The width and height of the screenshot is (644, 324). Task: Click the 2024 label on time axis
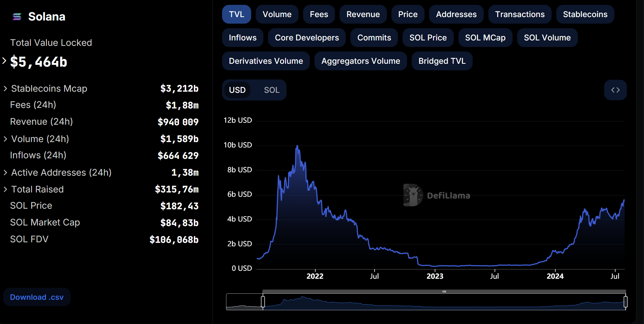(555, 276)
